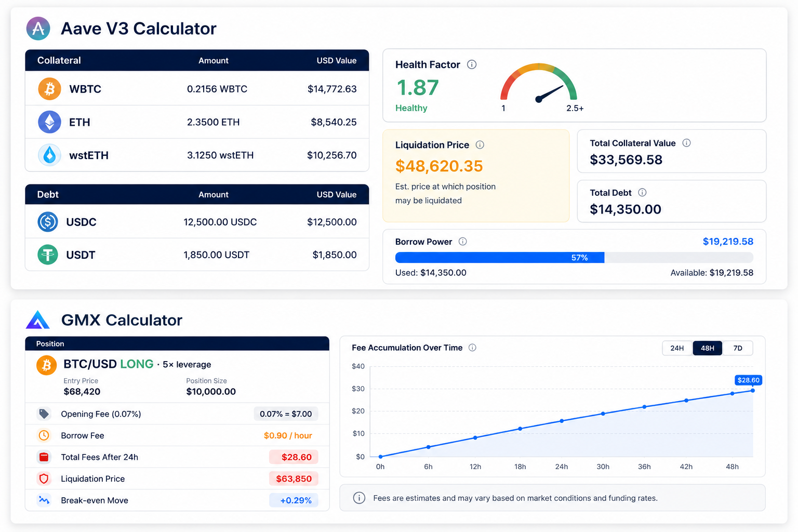Click the GMX logo icon
The width and height of the screenshot is (798, 532).
pos(38,320)
